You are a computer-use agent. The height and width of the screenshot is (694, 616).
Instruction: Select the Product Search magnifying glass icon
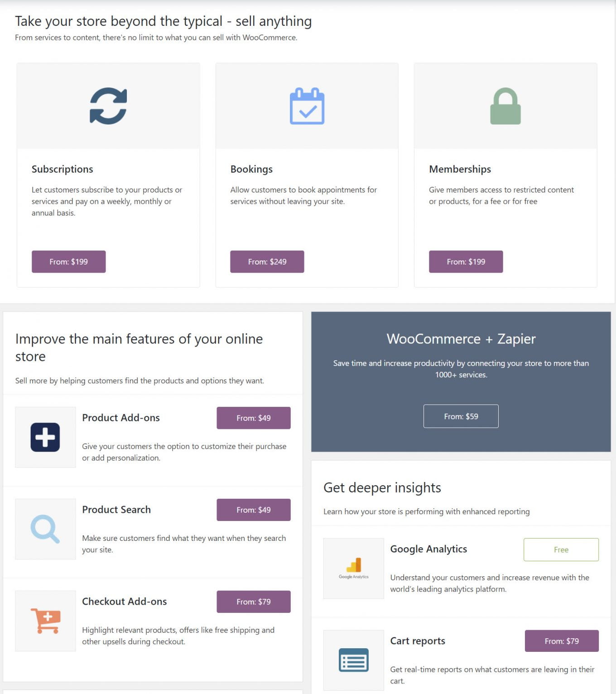(x=45, y=528)
